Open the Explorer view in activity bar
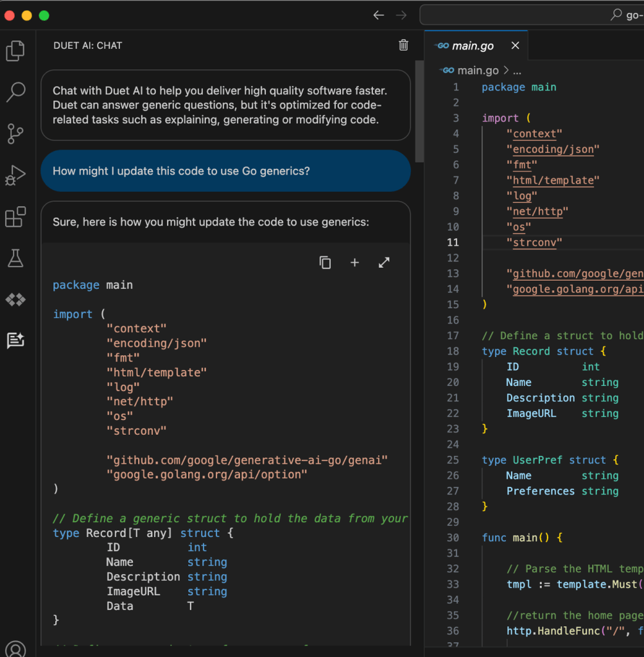644x657 pixels. coord(15,51)
